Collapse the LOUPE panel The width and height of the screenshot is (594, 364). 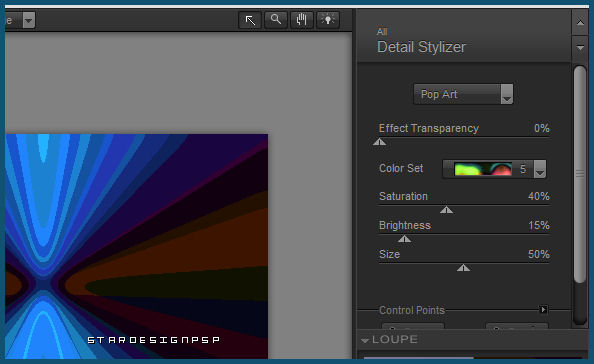pos(365,340)
